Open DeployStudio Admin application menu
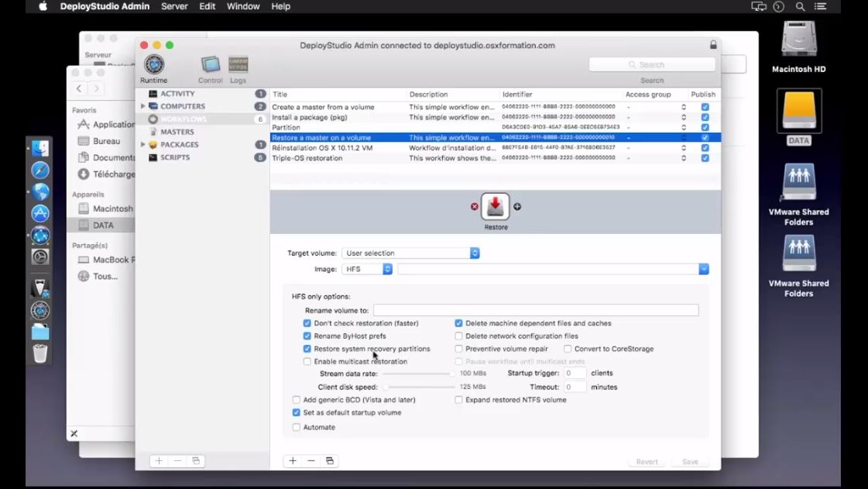 pos(105,7)
